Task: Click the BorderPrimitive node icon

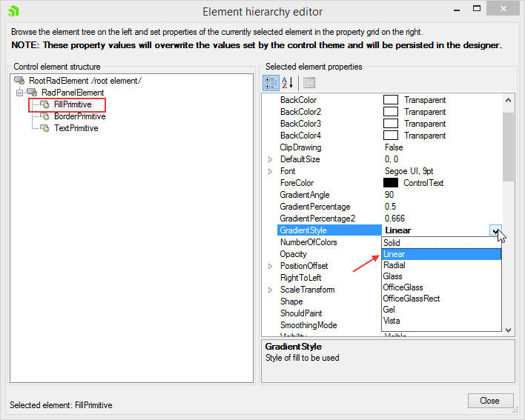Action: click(x=44, y=116)
